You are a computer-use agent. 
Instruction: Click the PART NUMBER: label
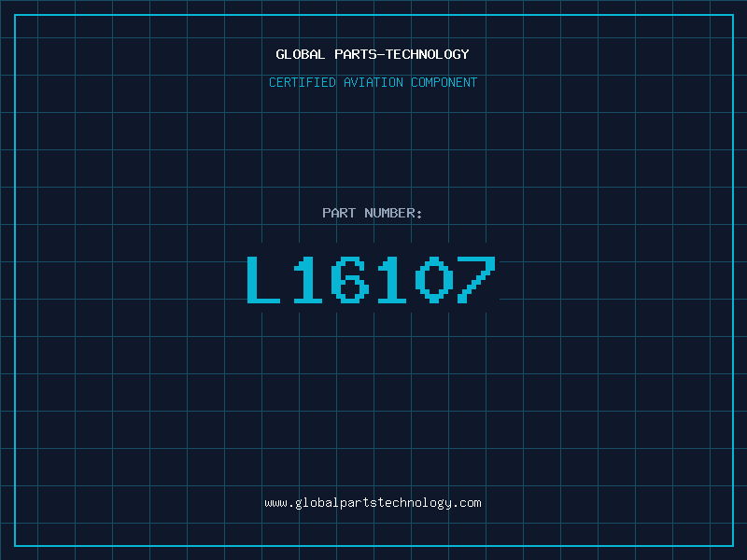[373, 213]
